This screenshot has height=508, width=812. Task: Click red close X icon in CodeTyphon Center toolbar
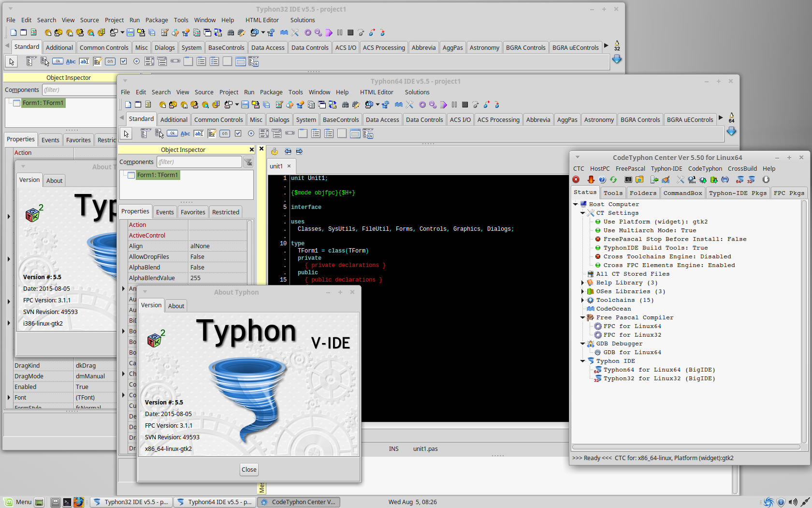[576, 179]
